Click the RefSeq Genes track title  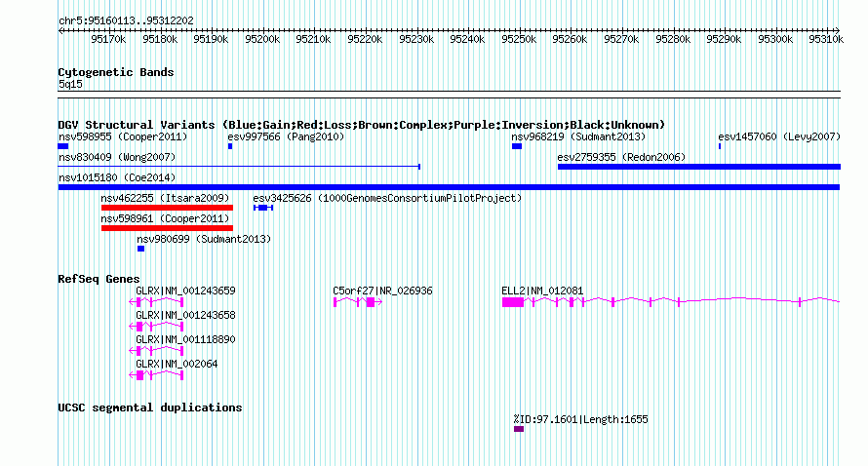[99, 279]
